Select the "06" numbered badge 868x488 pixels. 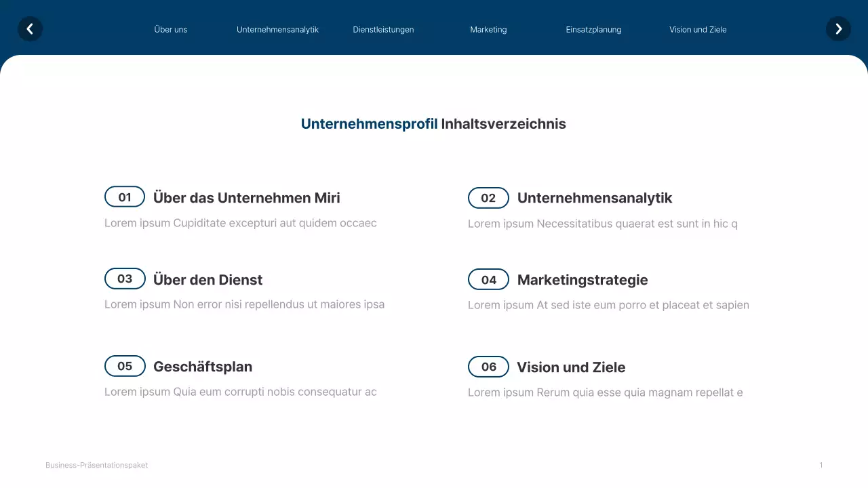[x=488, y=367]
